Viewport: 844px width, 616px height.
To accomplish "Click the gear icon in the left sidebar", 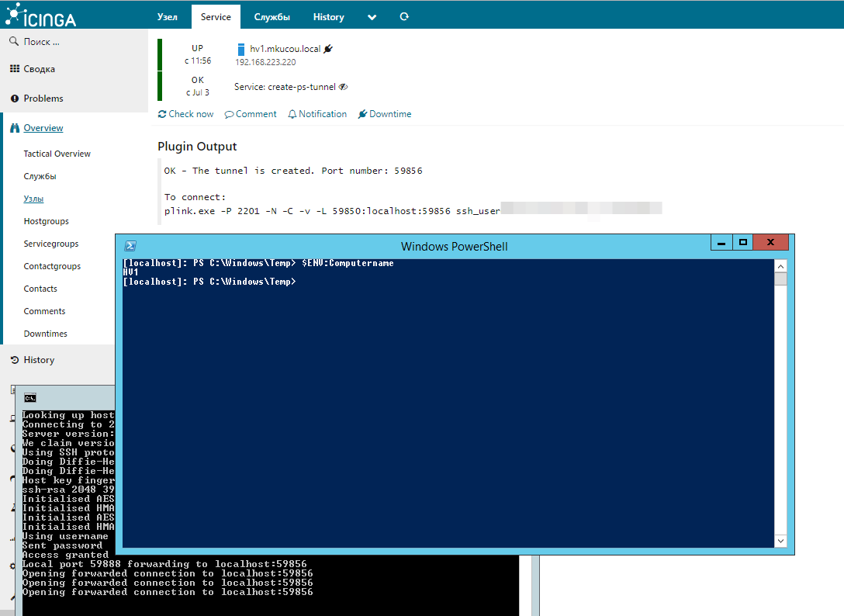I will [11, 566].
